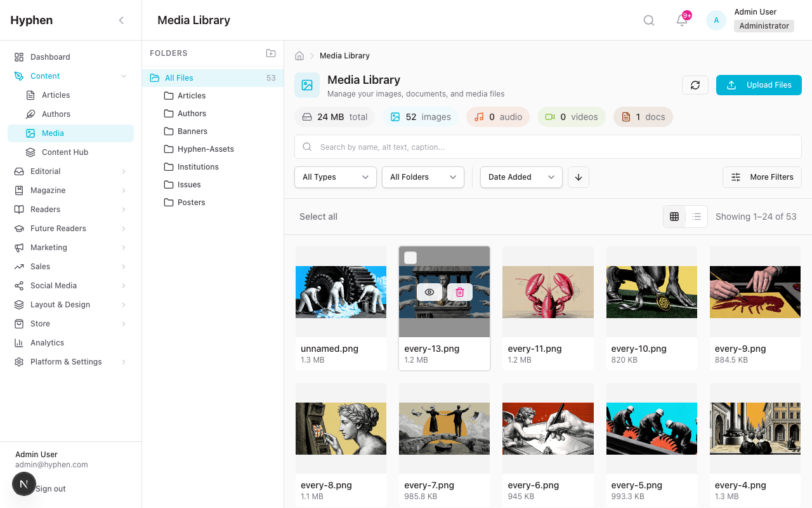Viewport: 812px width, 508px height.
Task: Click the Upload Files button
Action: tap(759, 85)
